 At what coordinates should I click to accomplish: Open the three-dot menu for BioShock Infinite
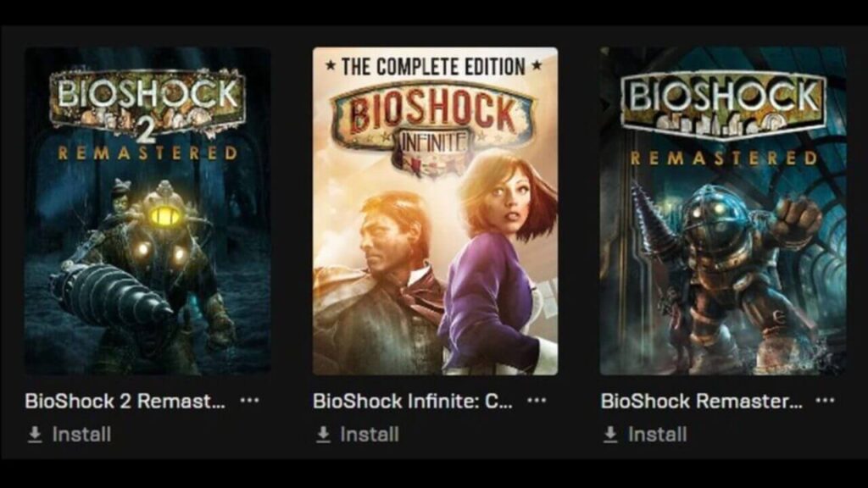click(x=537, y=400)
